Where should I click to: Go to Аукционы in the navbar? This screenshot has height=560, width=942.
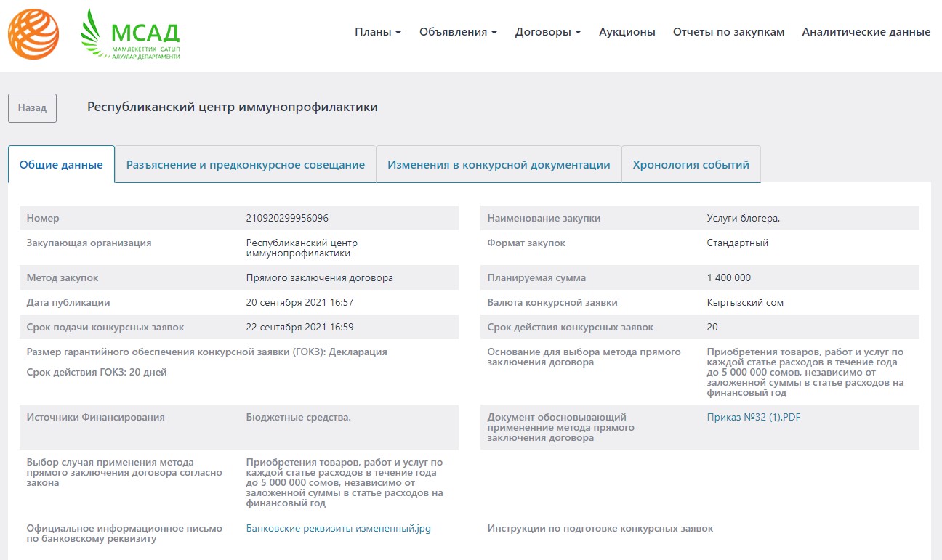tap(627, 32)
